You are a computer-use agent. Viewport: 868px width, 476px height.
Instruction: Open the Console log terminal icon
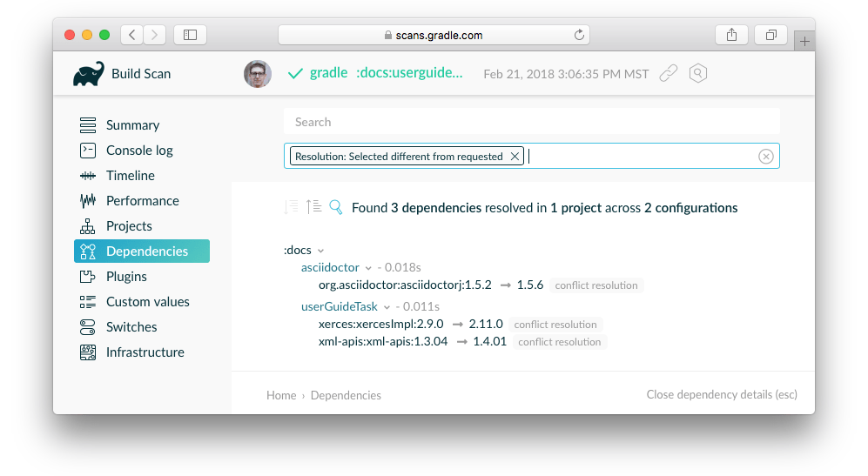click(87, 151)
